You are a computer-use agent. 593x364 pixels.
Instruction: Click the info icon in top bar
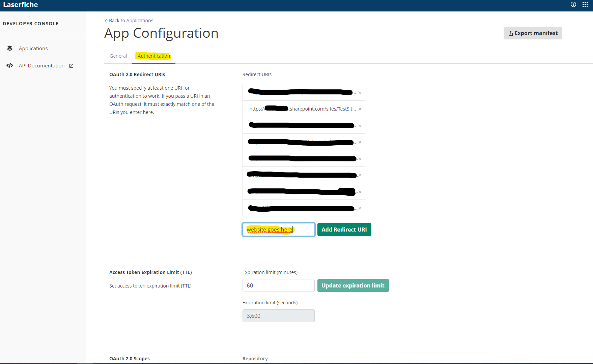pyautogui.click(x=573, y=5)
